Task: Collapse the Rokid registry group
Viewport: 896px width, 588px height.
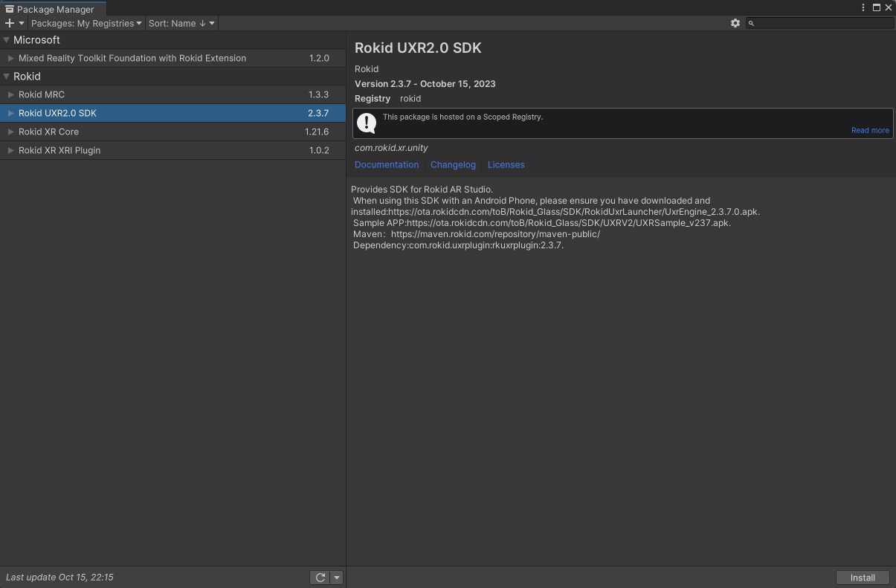Action: [x=7, y=77]
